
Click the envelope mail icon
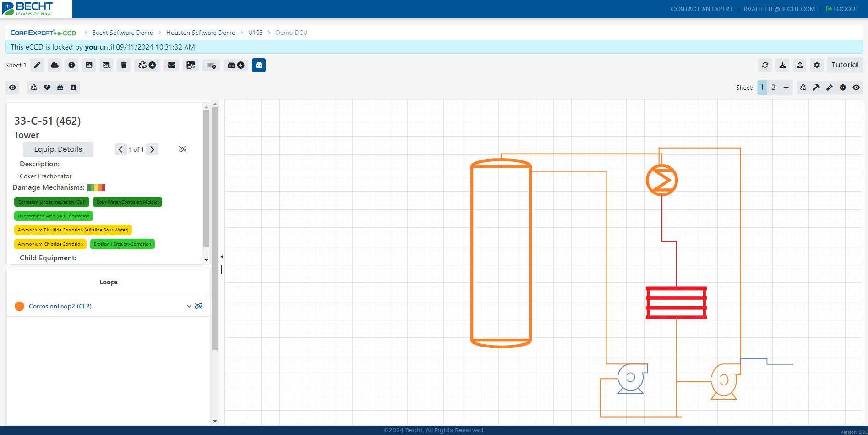(171, 65)
